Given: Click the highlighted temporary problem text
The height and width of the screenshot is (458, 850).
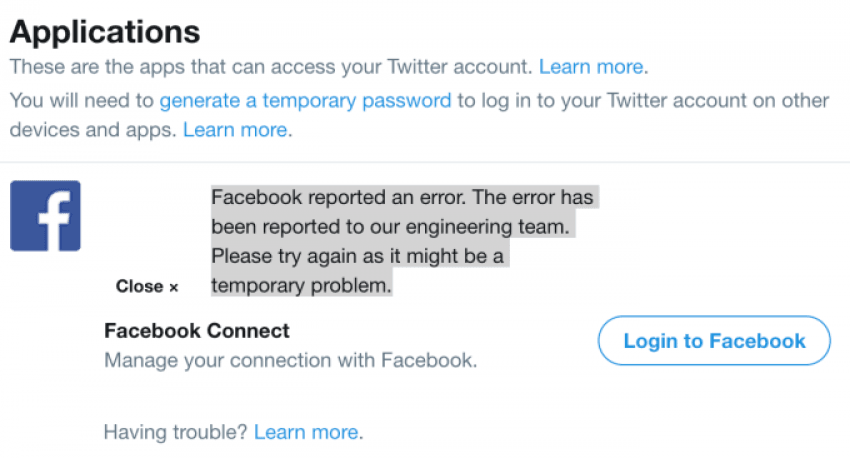Looking at the screenshot, I should tap(301, 285).
